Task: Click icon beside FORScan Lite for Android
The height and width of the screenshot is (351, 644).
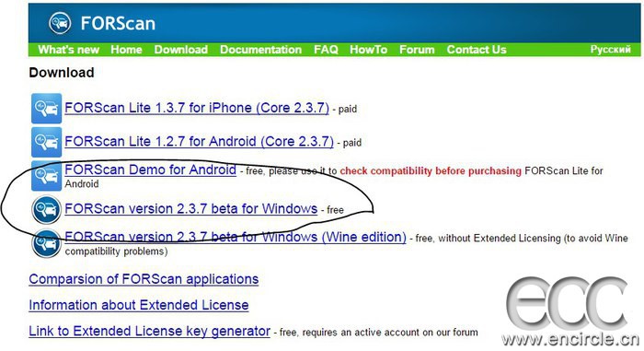Action: point(46,142)
